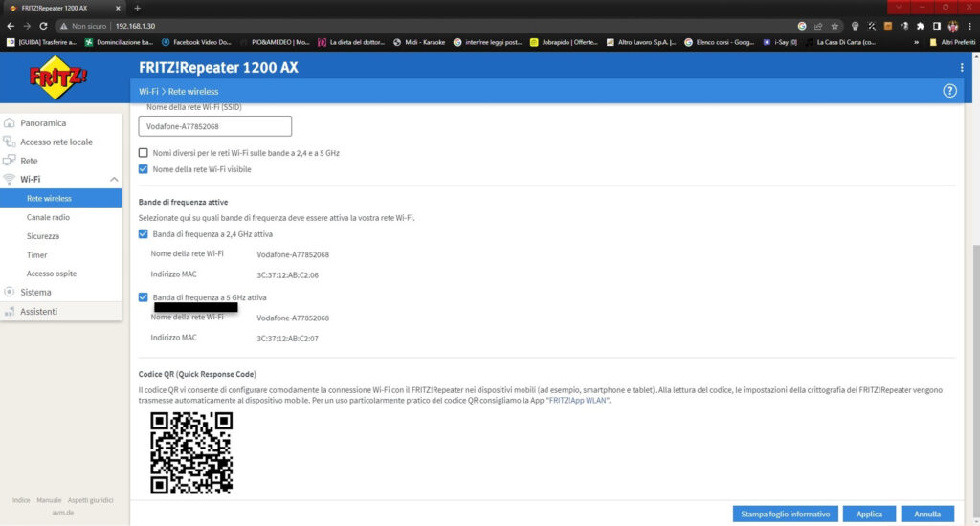Click the QR code image
This screenshot has height=526, width=980.
191,453
